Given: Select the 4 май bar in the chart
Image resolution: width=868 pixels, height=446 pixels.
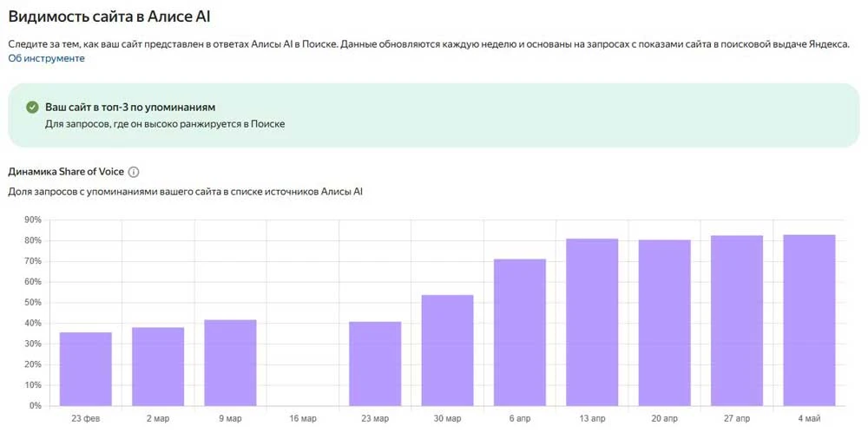Looking at the screenshot, I should [809, 320].
